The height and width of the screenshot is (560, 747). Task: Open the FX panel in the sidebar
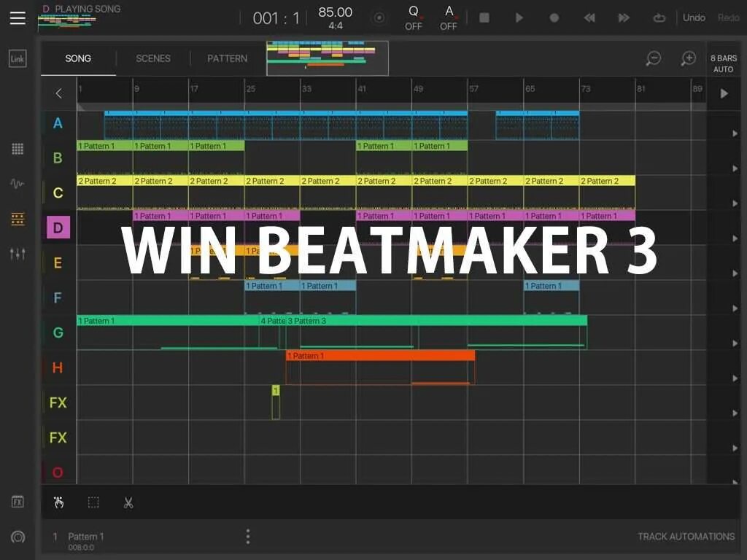pyautogui.click(x=18, y=502)
